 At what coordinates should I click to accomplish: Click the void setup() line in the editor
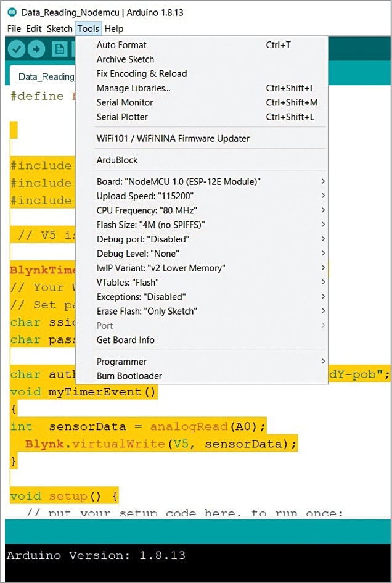click(64, 496)
